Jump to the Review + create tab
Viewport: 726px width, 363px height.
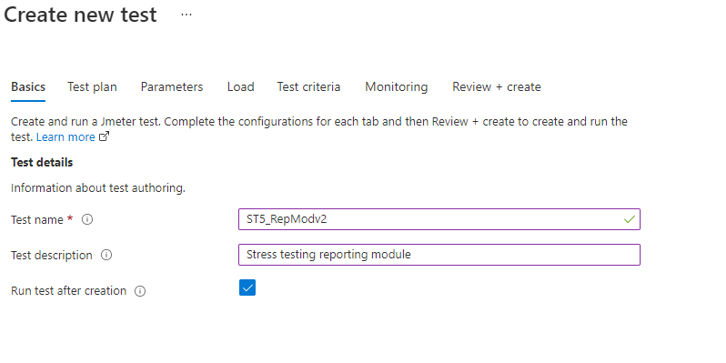(496, 87)
